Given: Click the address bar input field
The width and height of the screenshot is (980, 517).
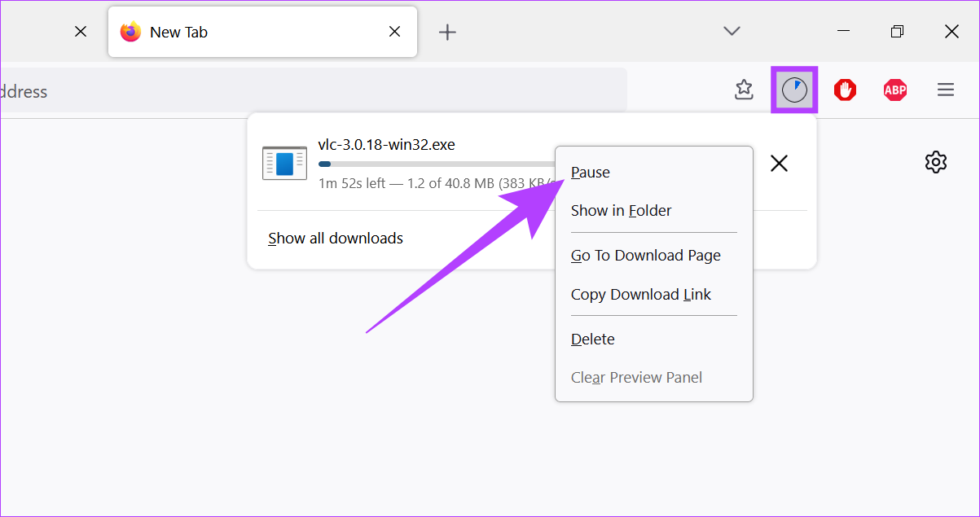Looking at the screenshot, I should tap(310, 91).
